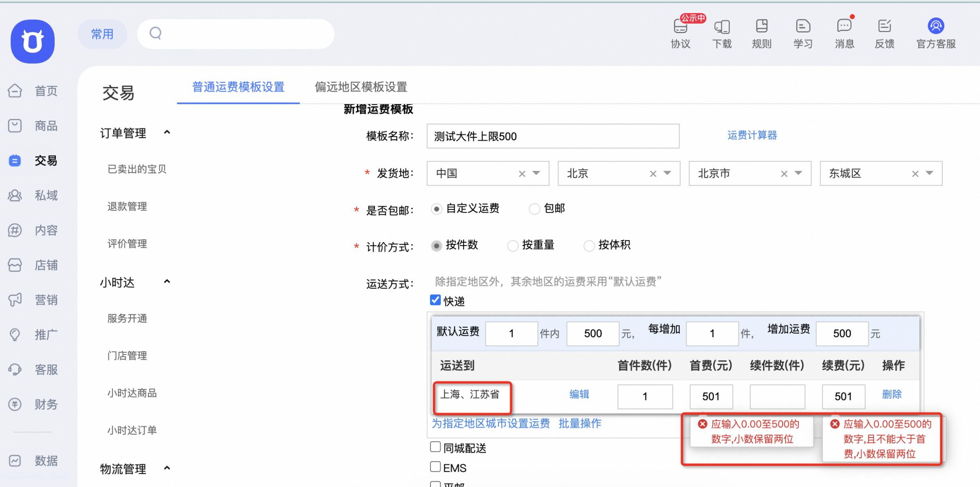Select 自定义运费 radio button

(x=437, y=209)
